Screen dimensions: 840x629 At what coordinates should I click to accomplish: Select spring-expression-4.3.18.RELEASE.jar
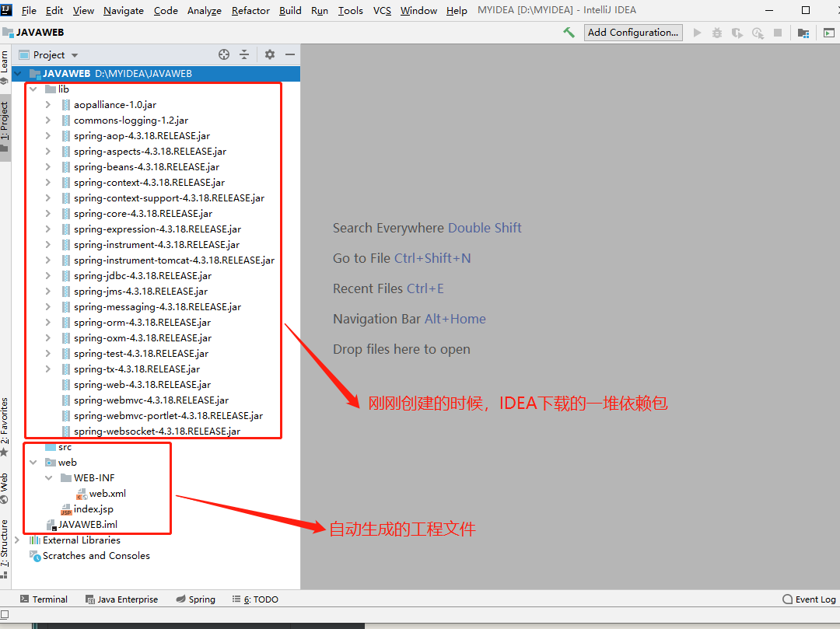click(157, 229)
